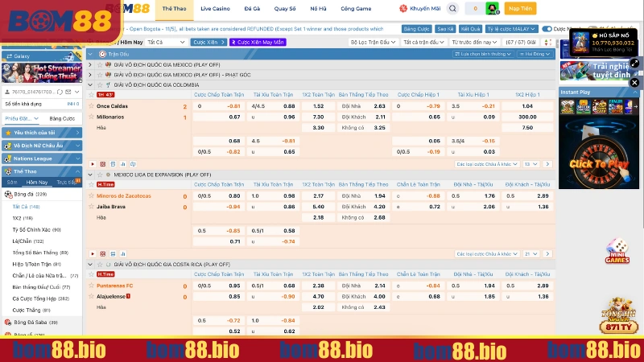Open the Từ trước đến nay dropdown
The image size is (644, 362).
474,43
